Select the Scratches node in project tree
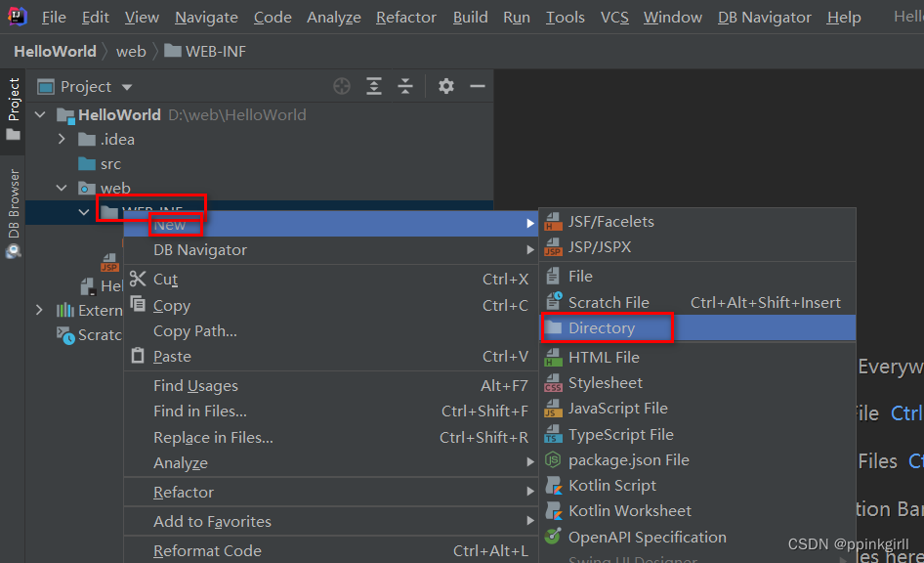 pyautogui.click(x=88, y=335)
